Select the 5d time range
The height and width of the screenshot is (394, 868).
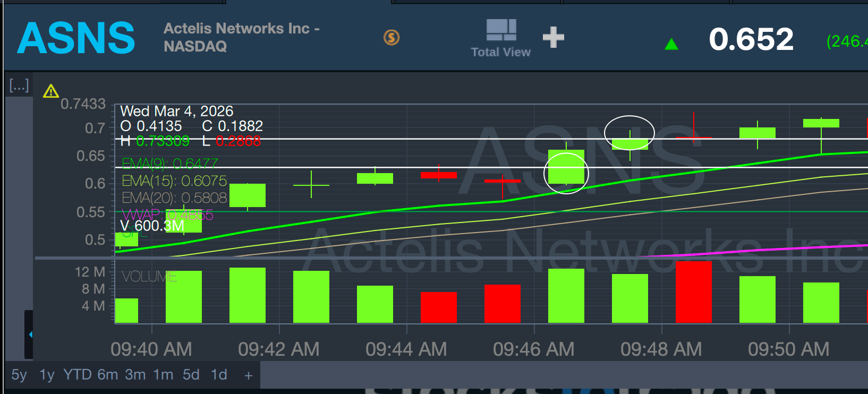[x=191, y=375]
